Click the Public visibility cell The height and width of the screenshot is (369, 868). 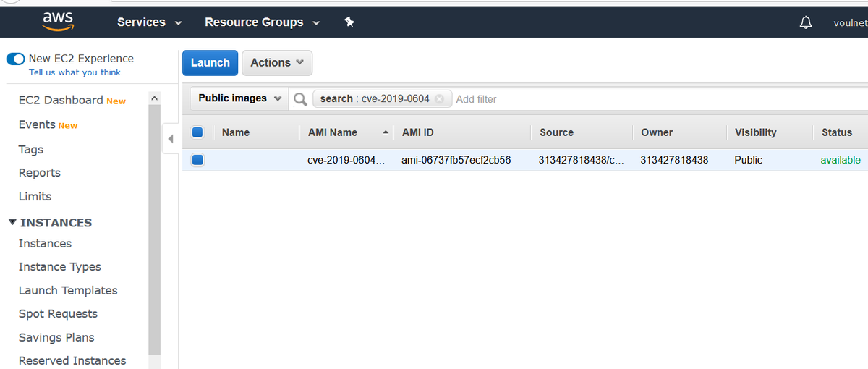[748, 160]
